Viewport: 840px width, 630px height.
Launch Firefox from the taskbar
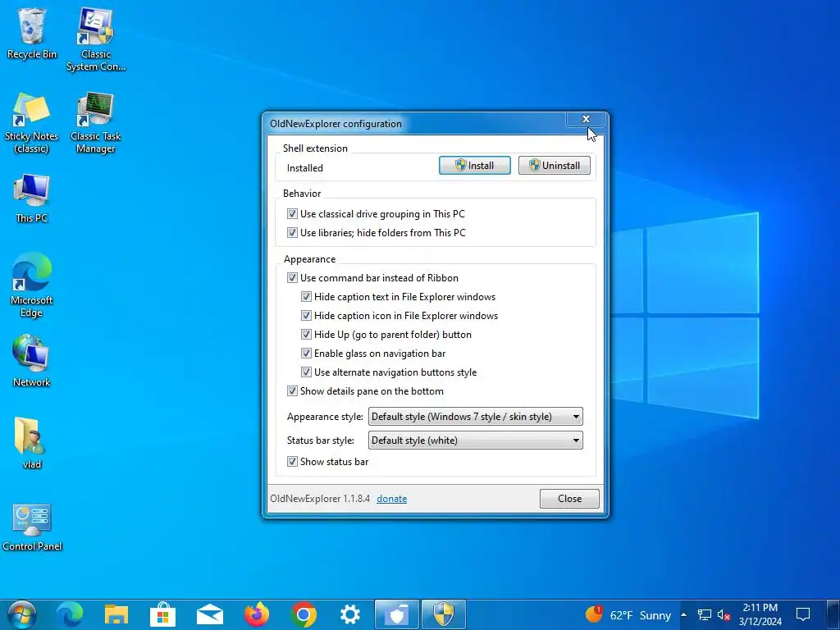[257, 614]
